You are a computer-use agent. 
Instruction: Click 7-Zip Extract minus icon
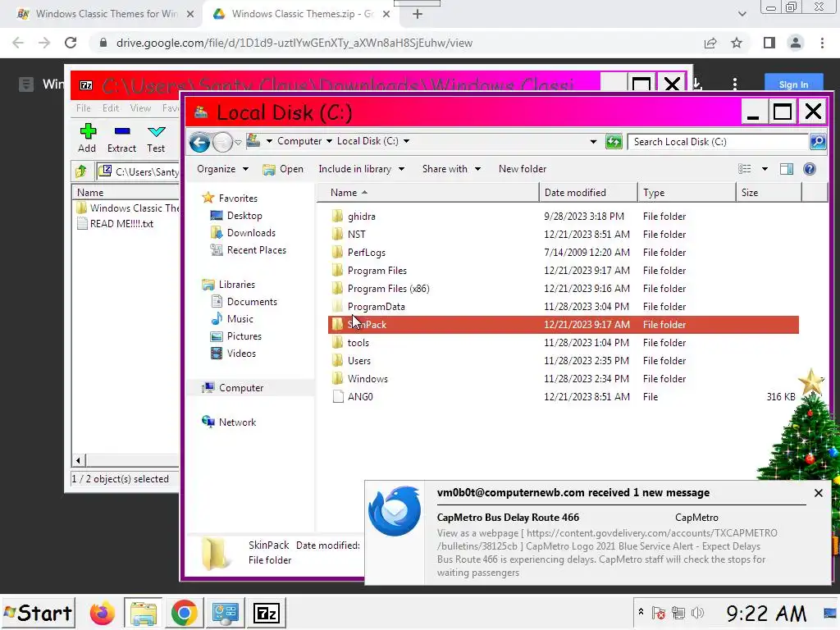click(x=122, y=130)
